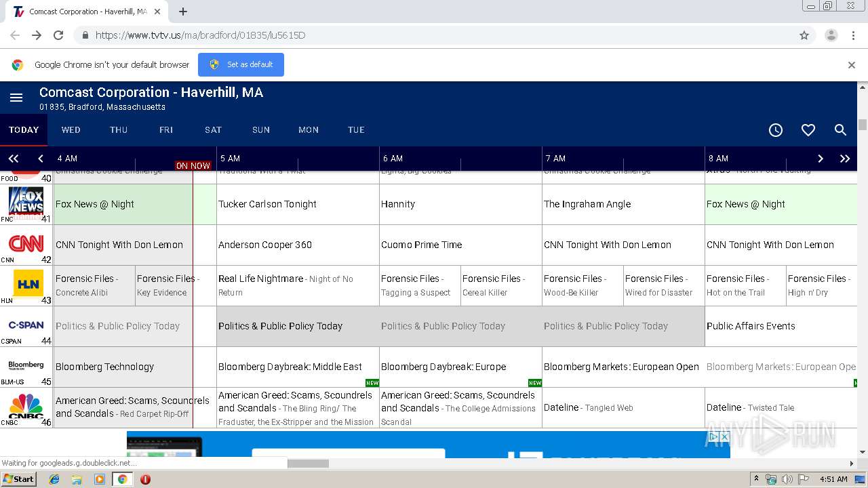This screenshot has width=868, height=488.
Task: Open Internet Explorer from taskbar
Action: (x=54, y=479)
